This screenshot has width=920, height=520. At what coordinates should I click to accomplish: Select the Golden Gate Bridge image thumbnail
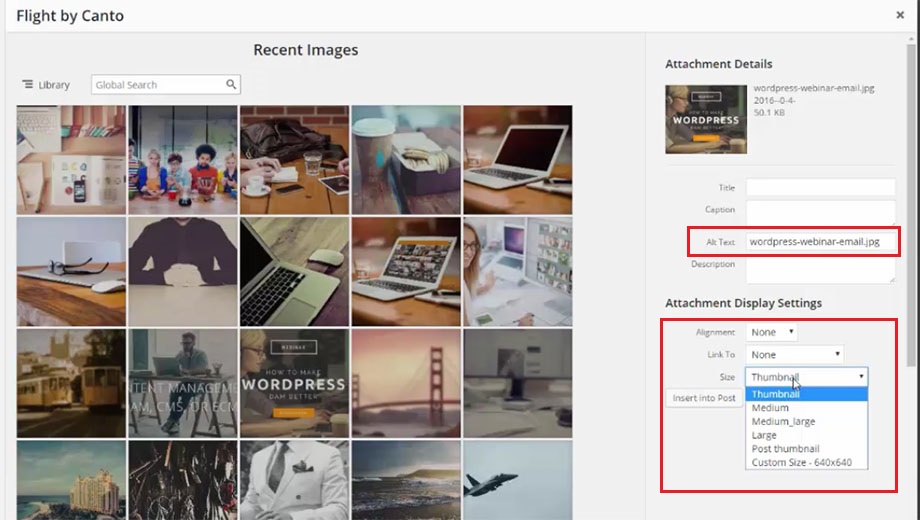point(406,383)
